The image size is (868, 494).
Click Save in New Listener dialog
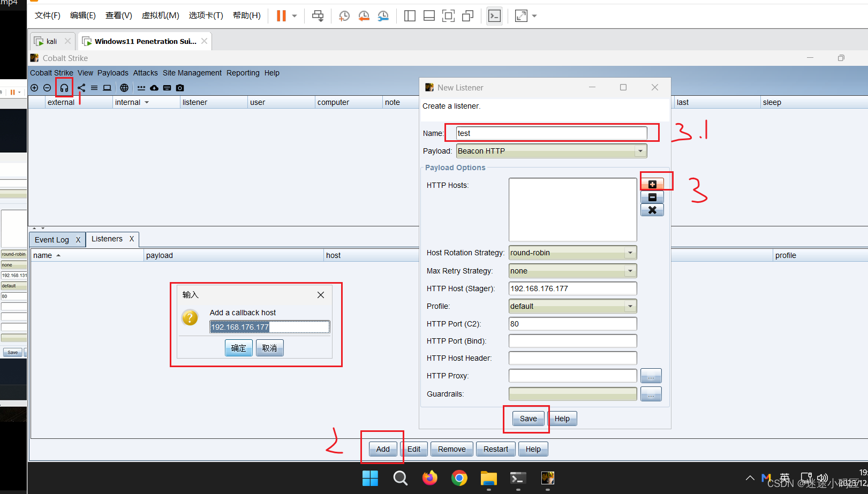click(x=529, y=419)
